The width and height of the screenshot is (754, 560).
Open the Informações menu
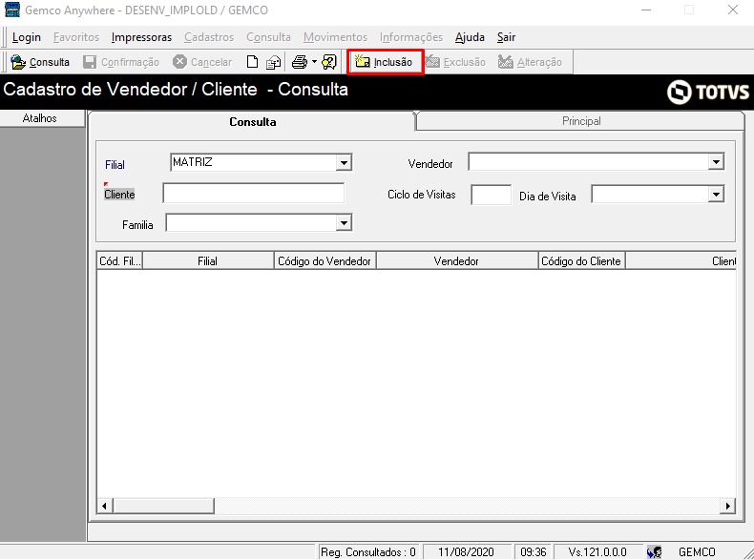[411, 37]
